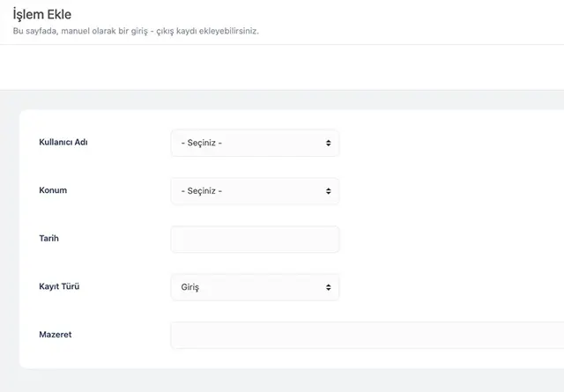Open the Konum dropdown

coord(254,191)
